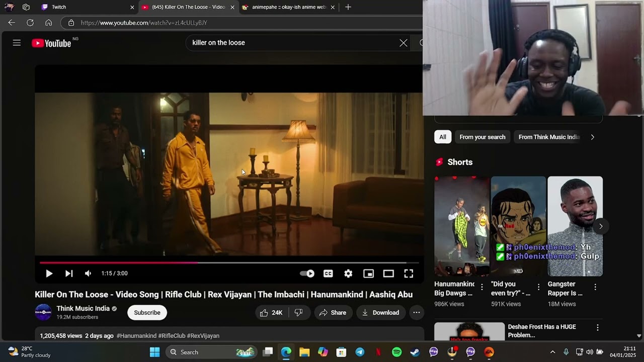Open options for Deshae Frost video

[x=598, y=327]
